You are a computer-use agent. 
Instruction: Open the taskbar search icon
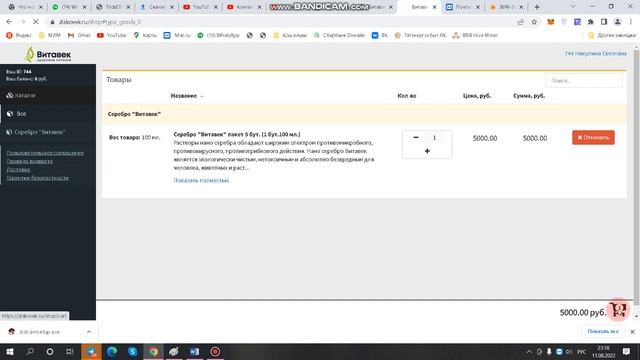[x=30, y=351]
